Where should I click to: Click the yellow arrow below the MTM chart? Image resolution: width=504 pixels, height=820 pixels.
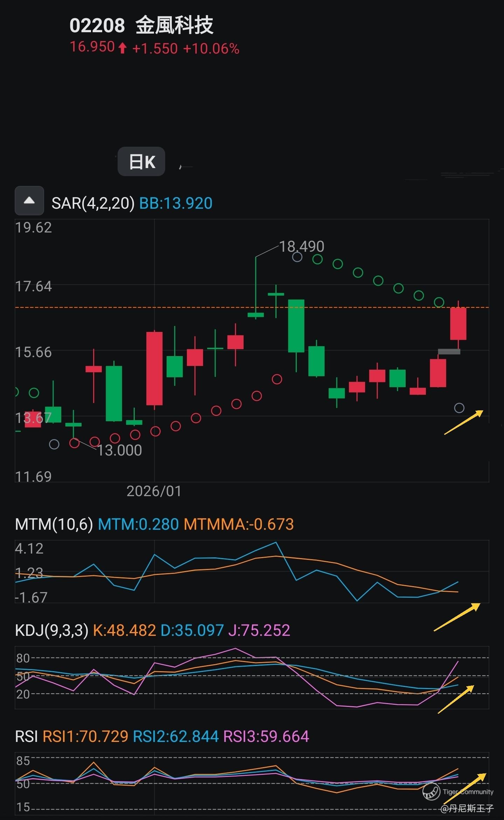[457, 617]
